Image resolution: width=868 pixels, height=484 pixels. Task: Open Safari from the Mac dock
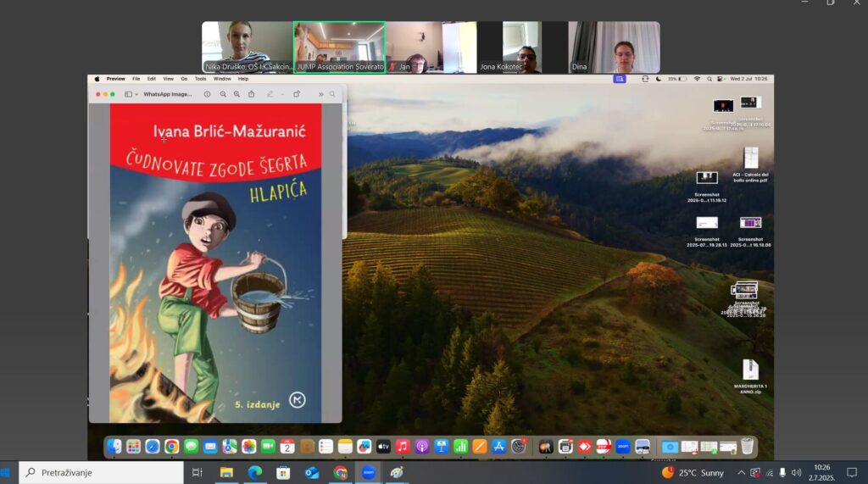pyautogui.click(x=153, y=447)
